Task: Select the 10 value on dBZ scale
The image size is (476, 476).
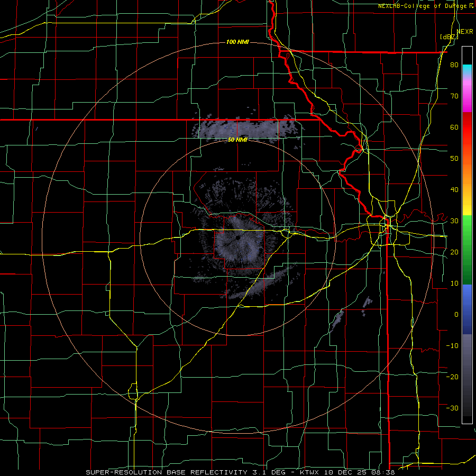Action: click(454, 283)
